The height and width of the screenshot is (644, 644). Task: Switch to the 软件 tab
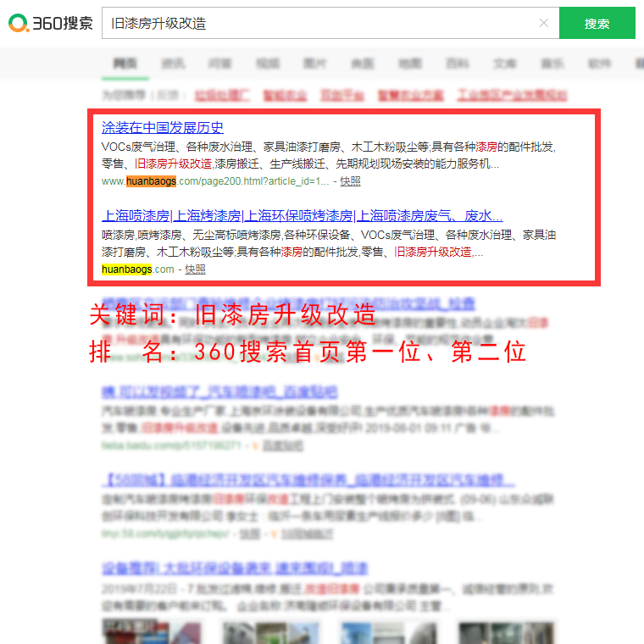pos(600,64)
